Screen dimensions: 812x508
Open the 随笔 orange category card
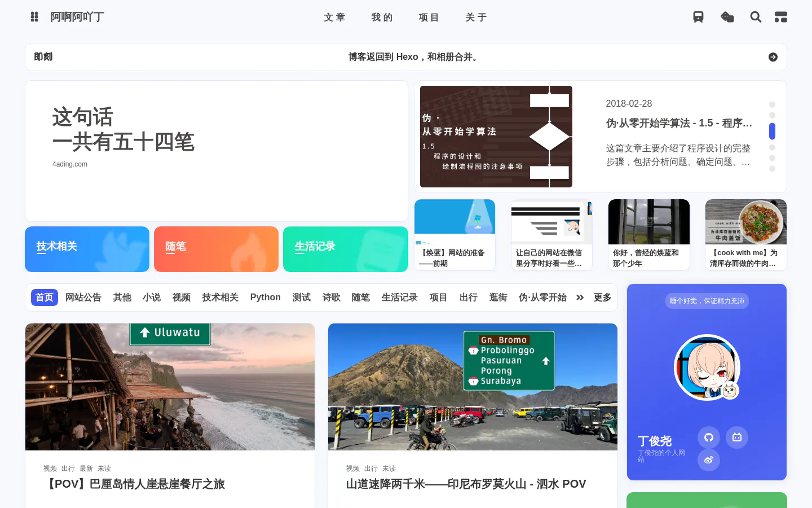click(x=216, y=249)
